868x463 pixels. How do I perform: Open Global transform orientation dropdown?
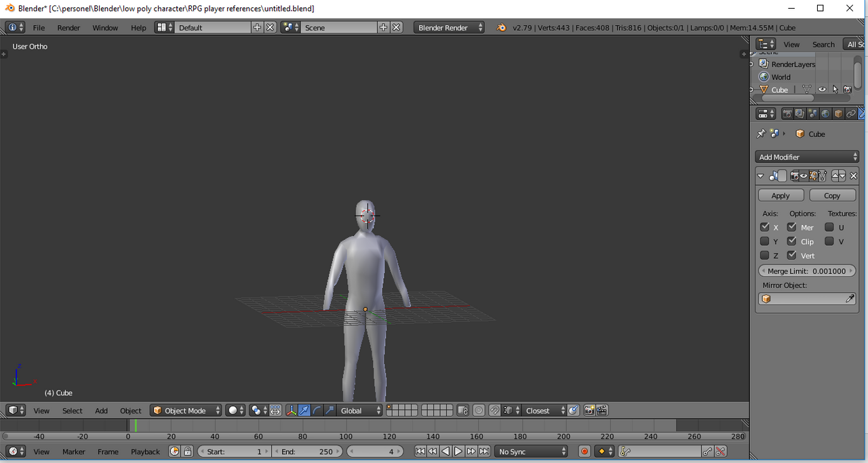360,411
